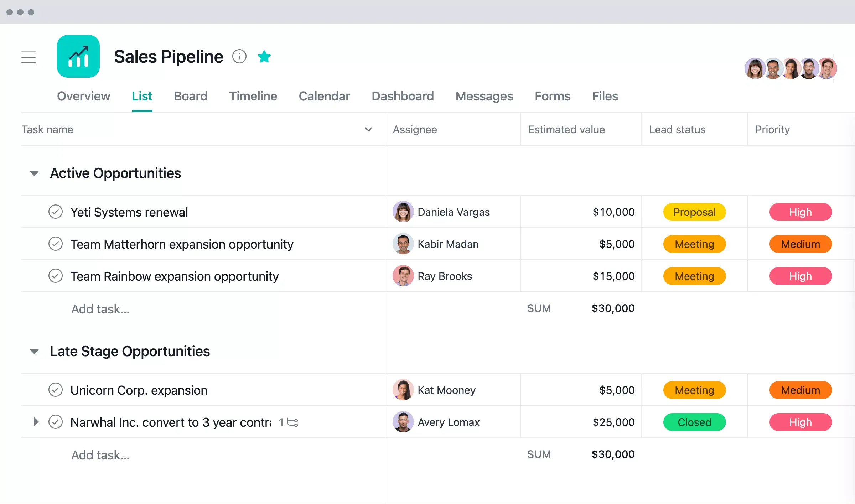Click the Messages menu item
The width and height of the screenshot is (855, 504).
coord(484,95)
